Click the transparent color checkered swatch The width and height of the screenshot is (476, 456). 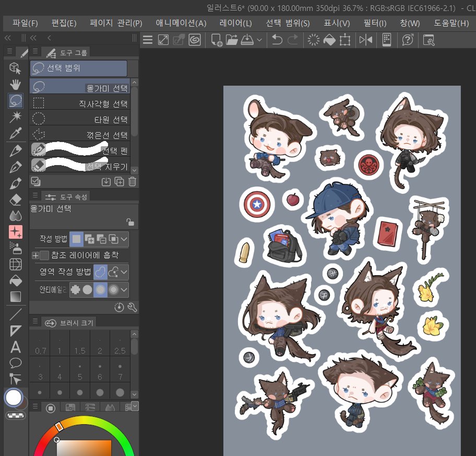pos(16,415)
